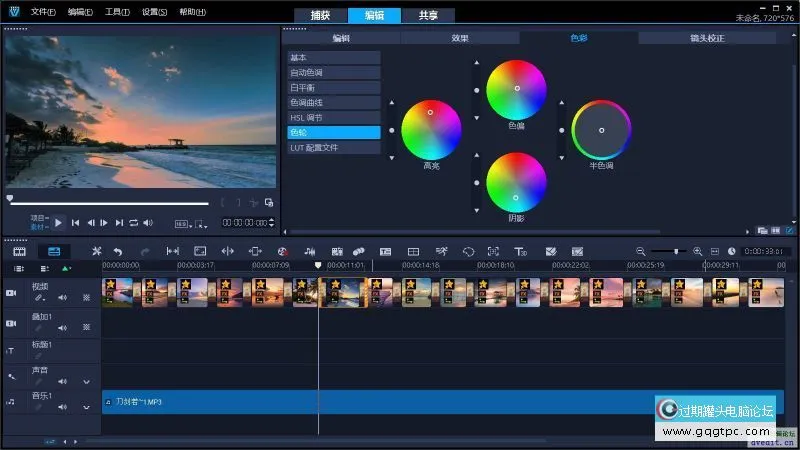Open the customize toolbar wrench icon
This screenshot has height=450, width=800.
pos(97,251)
